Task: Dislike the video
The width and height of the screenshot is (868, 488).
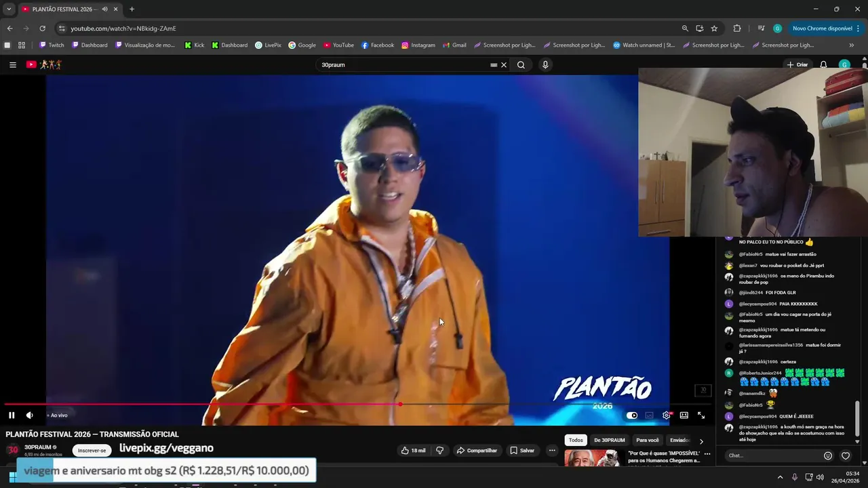Action: pyautogui.click(x=439, y=451)
